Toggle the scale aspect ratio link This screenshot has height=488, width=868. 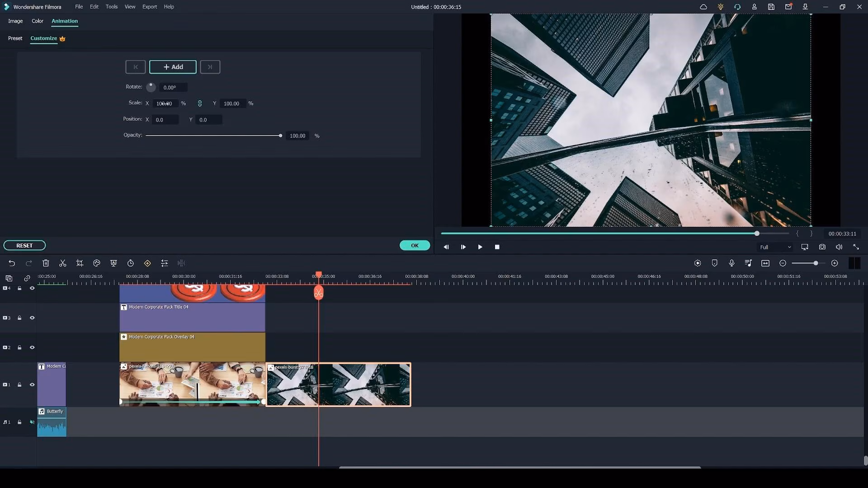pos(200,103)
